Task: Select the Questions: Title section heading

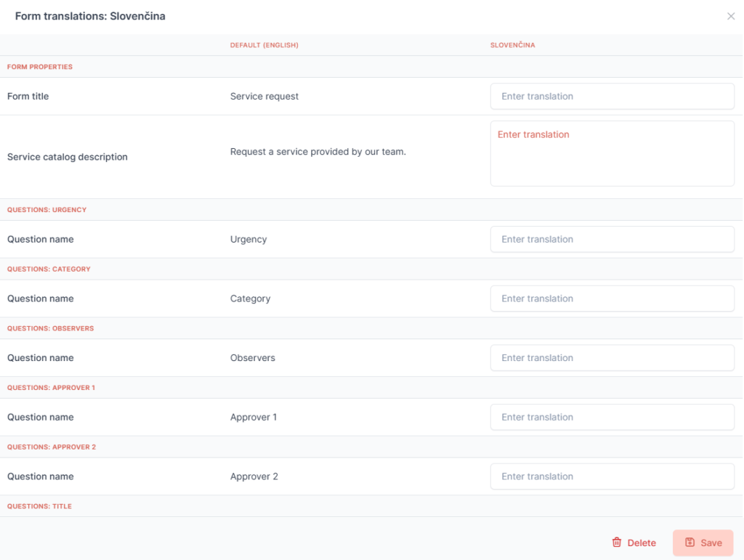Action: (39, 506)
